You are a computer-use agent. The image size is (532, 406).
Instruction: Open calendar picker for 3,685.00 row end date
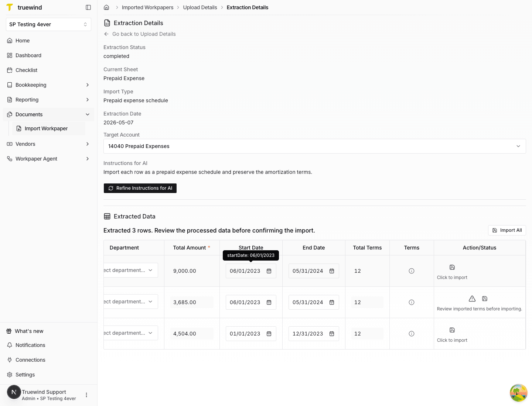point(332,302)
